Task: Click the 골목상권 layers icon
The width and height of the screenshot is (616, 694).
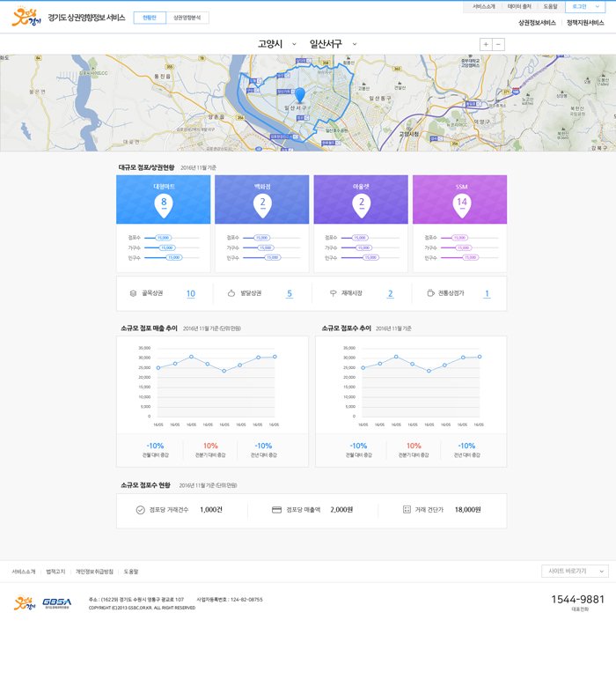Action: coord(133,293)
